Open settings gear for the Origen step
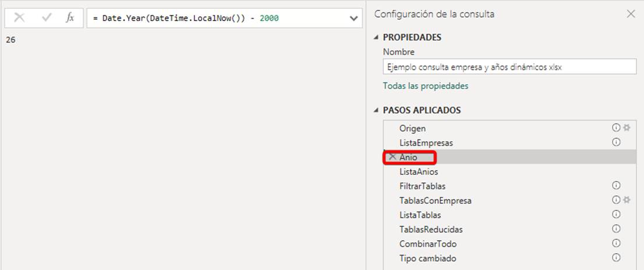Image resolution: width=644 pixels, height=270 pixels. pyautogui.click(x=627, y=128)
